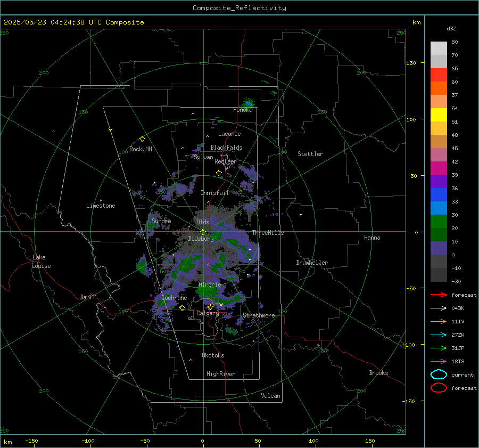This screenshot has height=448, width=479.
Task: Click the Airdrie label
Action: (x=210, y=284)
